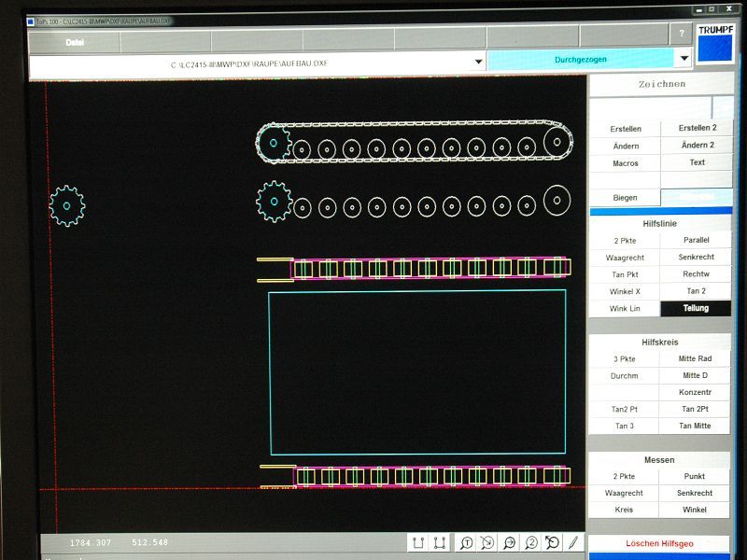This screenshot has width=747, height=560.
Task: Click the zoom window magnifier icon
Action: 487,542
